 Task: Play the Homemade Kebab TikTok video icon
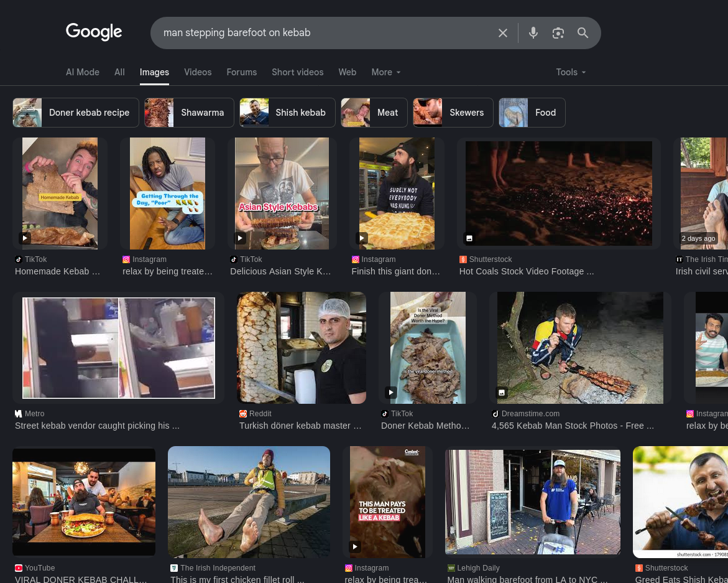[x=25, y=238]
